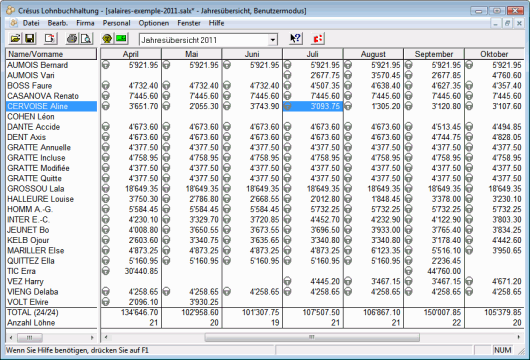Open the Optionen menu
Screen dimensions: 530x360
point(153,23)
